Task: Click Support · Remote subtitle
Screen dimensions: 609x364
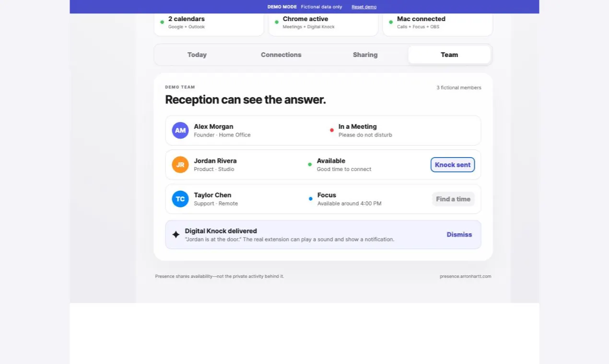Action: coord(216,204)
